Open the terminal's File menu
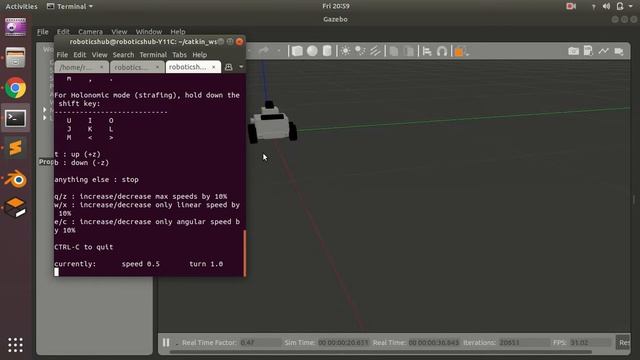 click(x=62, y=55)
